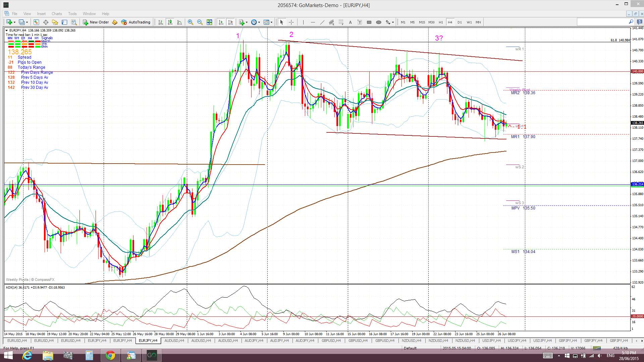
Task: Switch chart to candlesticks mode
Action: [170, 22]
